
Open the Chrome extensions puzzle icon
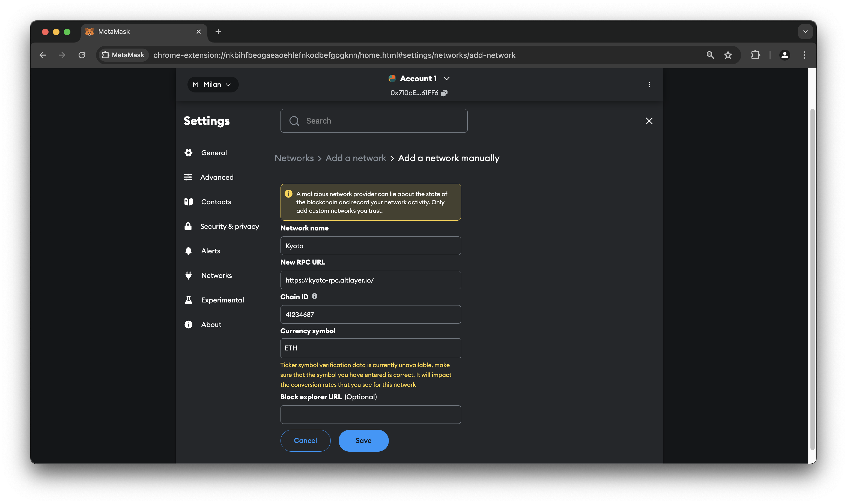pyautogui.click(x=755, y=55)
